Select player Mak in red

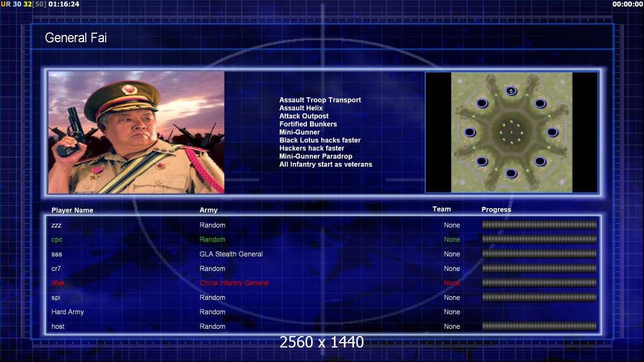click(58, 283)
